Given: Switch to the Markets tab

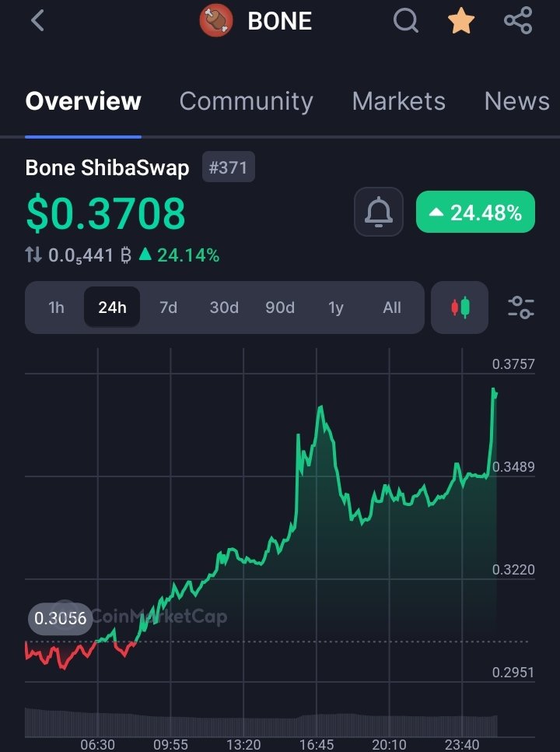Looking at the screenshot, I should [398, 101].
